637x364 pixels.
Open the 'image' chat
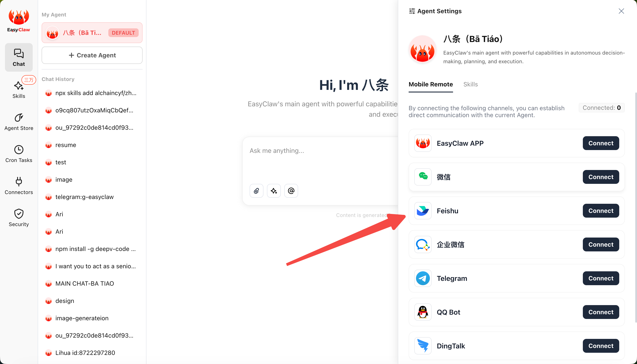[92, 180]
